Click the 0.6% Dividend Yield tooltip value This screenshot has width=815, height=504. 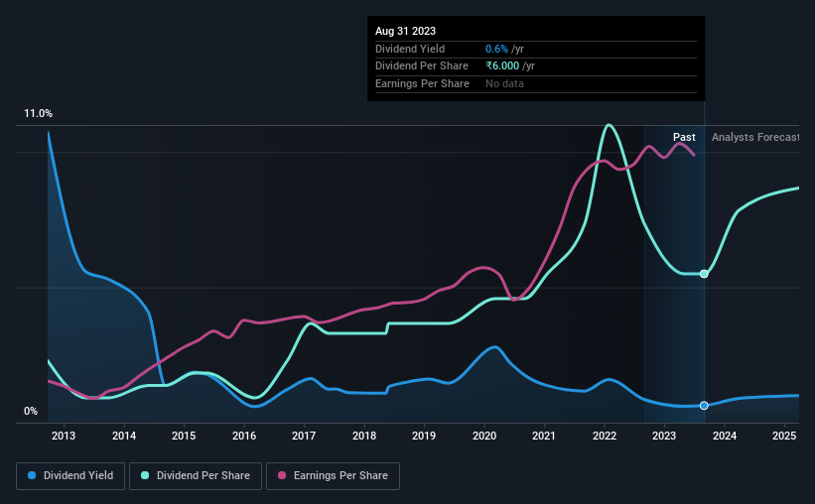tap(496, 49)
